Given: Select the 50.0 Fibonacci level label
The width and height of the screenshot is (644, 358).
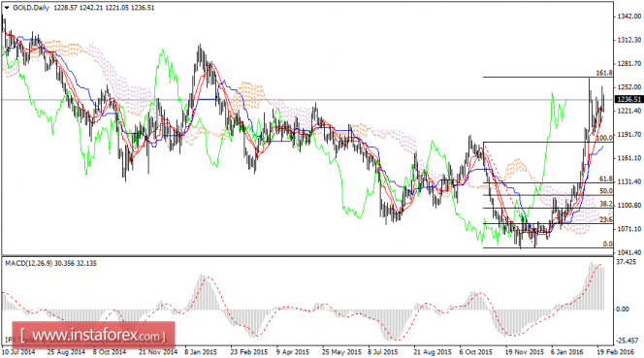Looking at the screenshot, I should point(606,191).
